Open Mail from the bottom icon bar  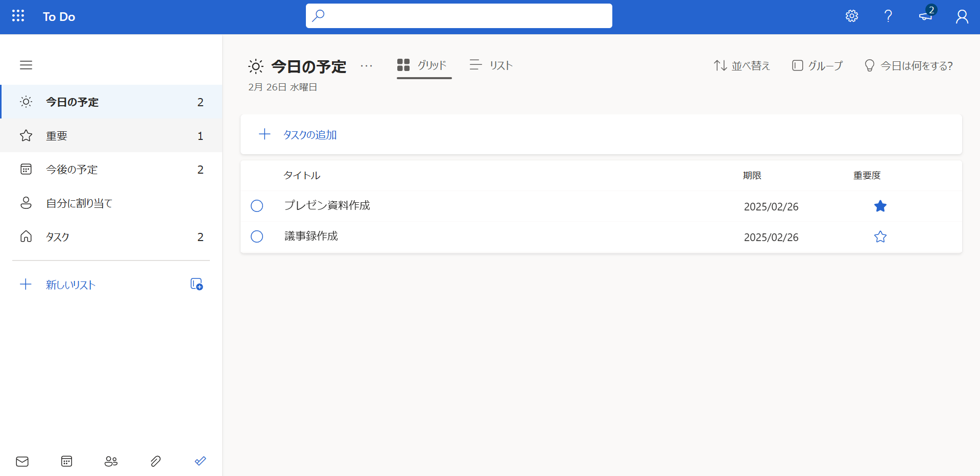coord(22,461)
